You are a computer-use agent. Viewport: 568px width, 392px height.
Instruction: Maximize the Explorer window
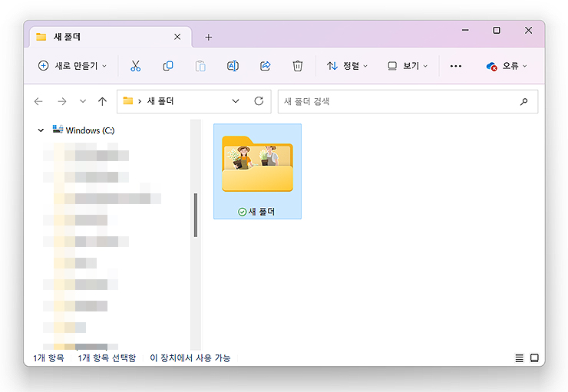497,31
